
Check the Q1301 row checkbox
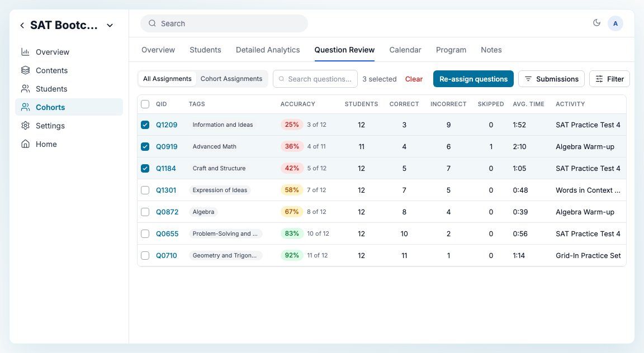pos(145,190)
